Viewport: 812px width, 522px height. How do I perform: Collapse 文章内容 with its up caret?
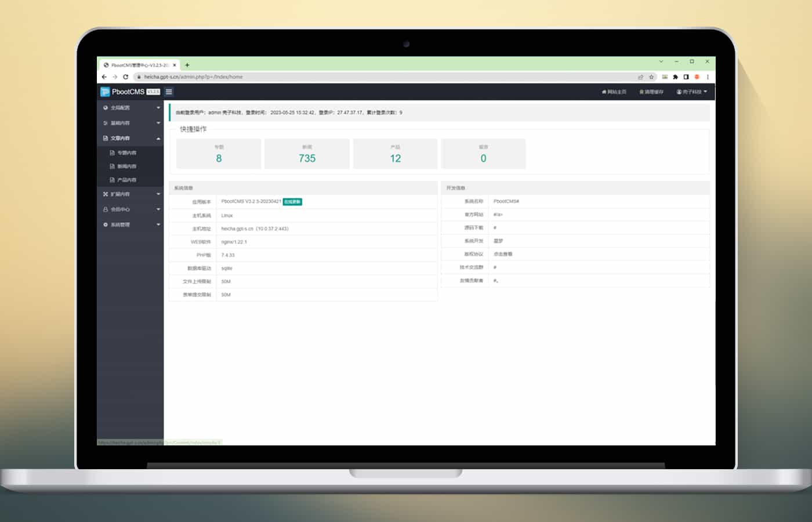[x=158, y=138]
